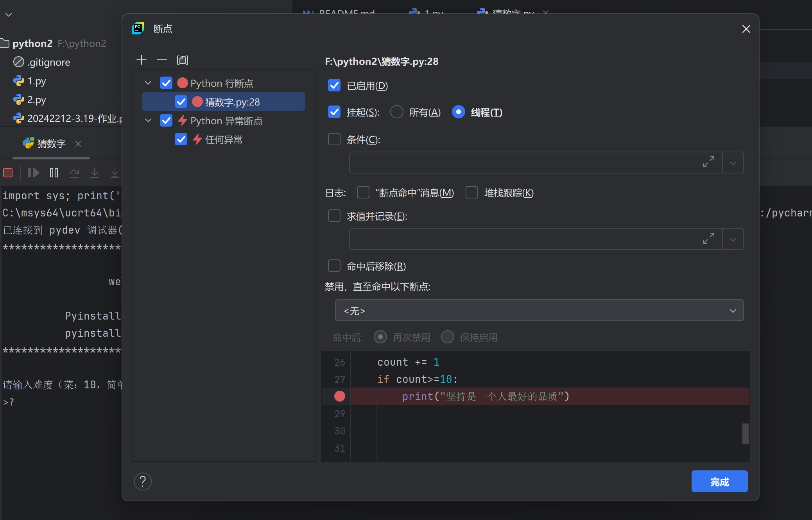Click the red stop debug icon

click(8, 173)
